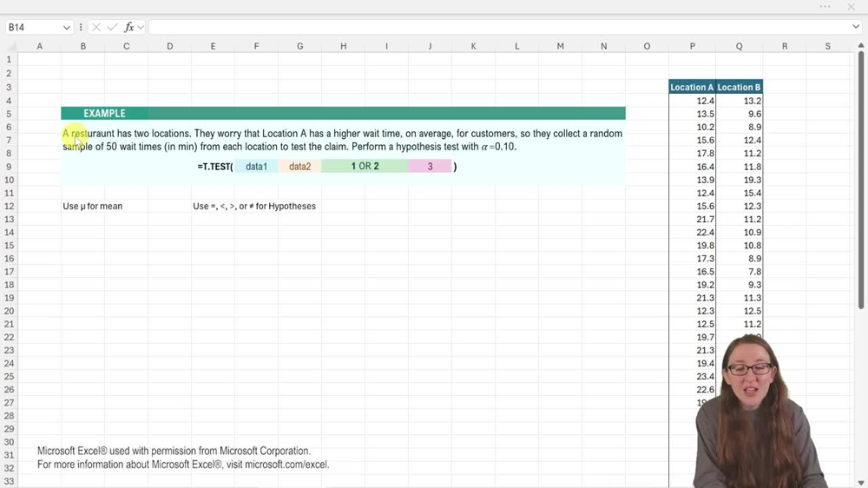Click the 'Use =, <, >, or ≠ for Hypotheses' text

coord(254,206)
